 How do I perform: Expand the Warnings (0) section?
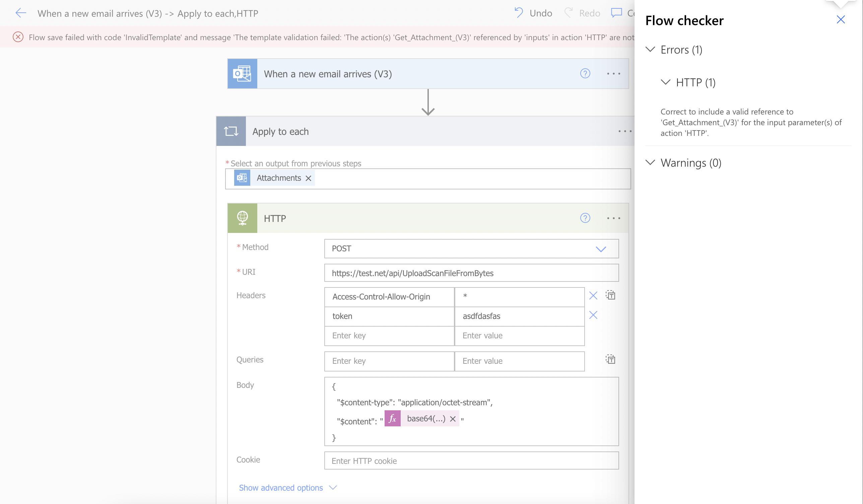tap(650, 163)
